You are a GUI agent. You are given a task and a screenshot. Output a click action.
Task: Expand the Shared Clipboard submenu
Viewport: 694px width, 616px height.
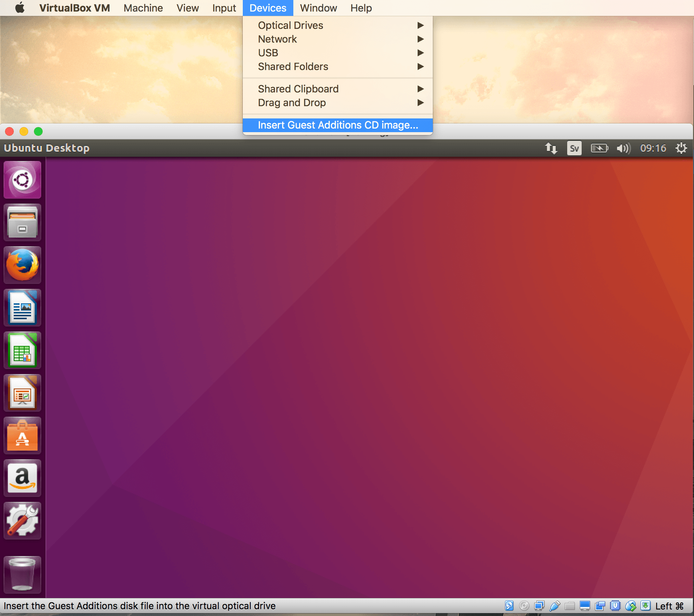pyautogui.click(x=338, y=89)
